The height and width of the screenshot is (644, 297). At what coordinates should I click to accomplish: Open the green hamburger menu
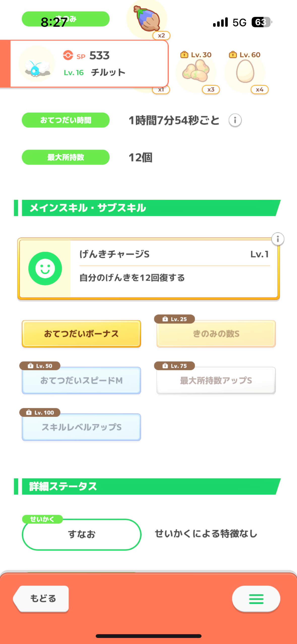256,599
